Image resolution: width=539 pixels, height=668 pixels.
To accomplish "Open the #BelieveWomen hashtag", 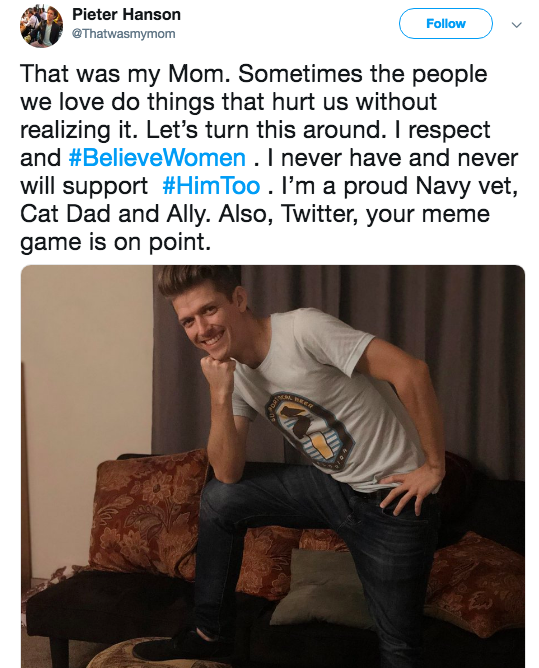I will pos(157,158).
